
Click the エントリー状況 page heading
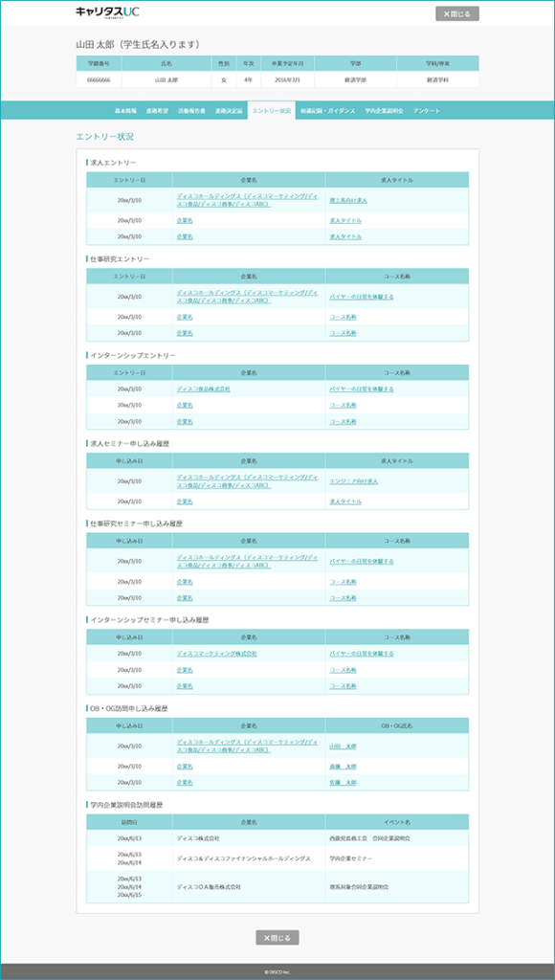tap(104, 136)
